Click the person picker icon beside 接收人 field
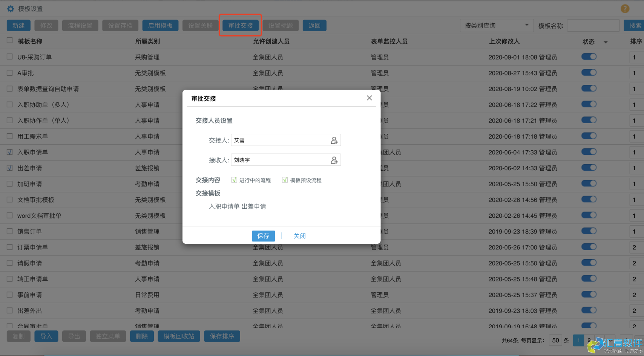The image size is (644, 356). point(334,160)
